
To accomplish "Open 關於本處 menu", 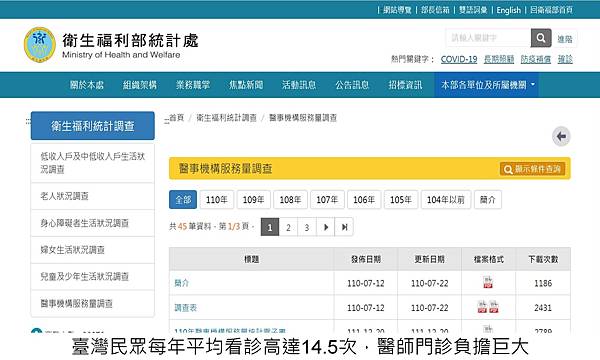I will tap(86, 85).
